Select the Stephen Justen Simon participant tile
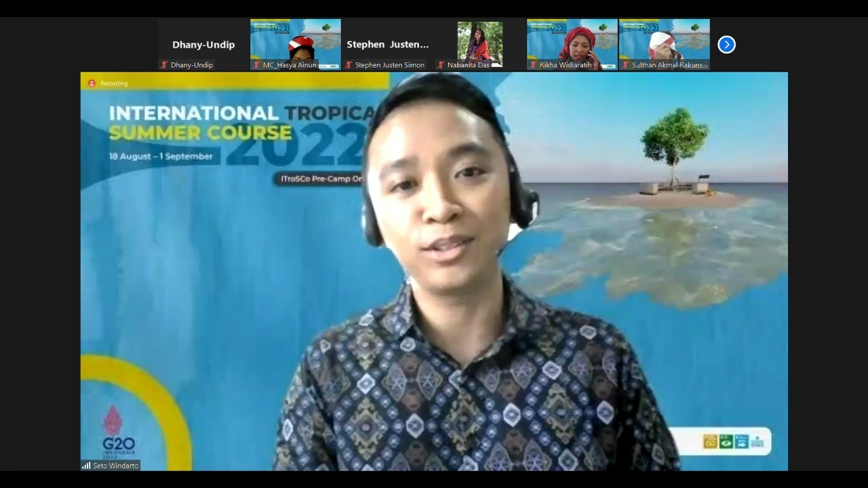 [388, 42]
